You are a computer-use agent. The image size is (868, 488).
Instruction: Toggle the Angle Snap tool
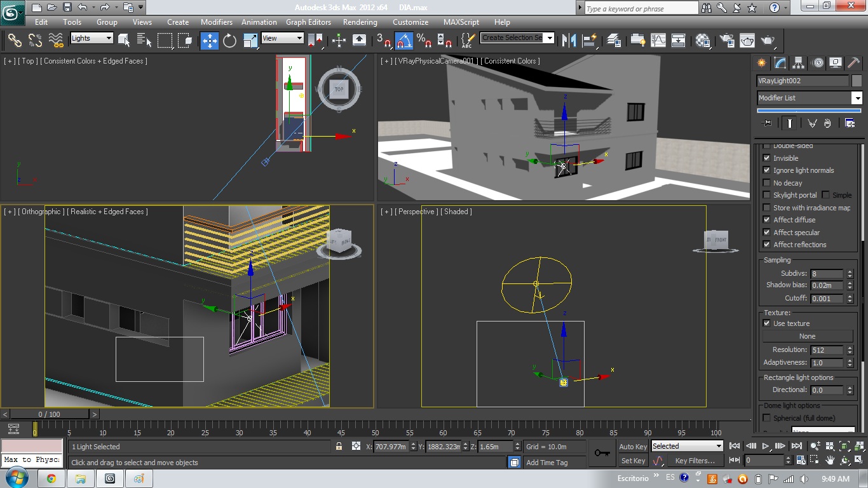[404, 41]
